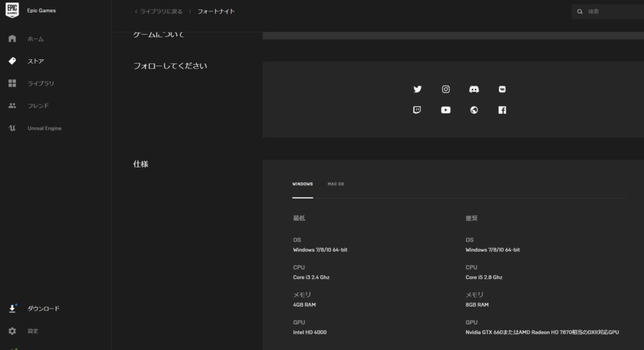Click the 4GB RAM value

tap(304, 305)
